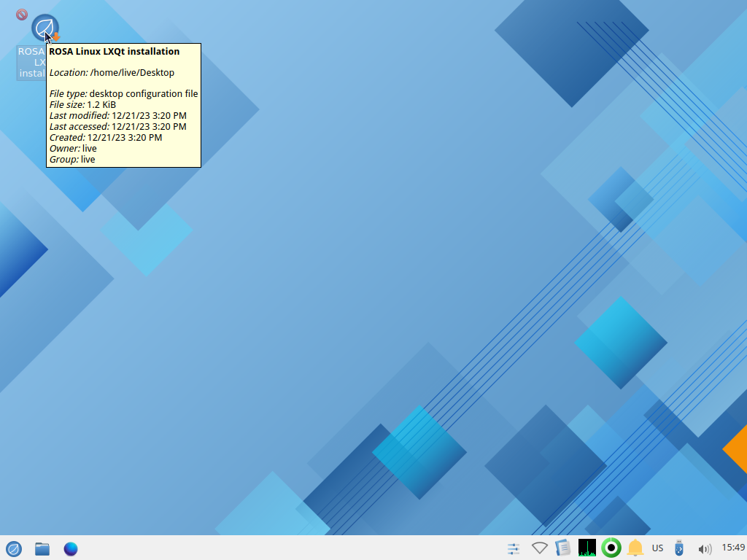Click the File type line in the tooltip
Screen dimensions: 747x560
click(123, 94)
